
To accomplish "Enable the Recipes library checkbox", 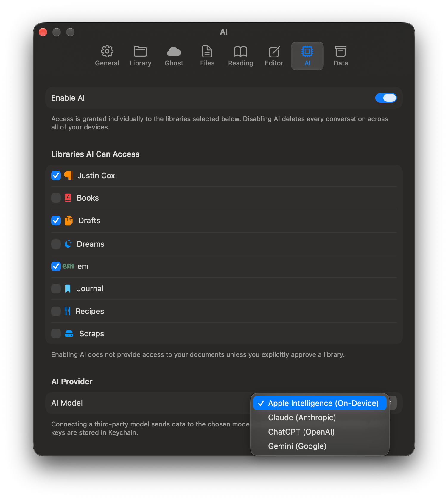I will pyautogui.click(x=56, y=311).
